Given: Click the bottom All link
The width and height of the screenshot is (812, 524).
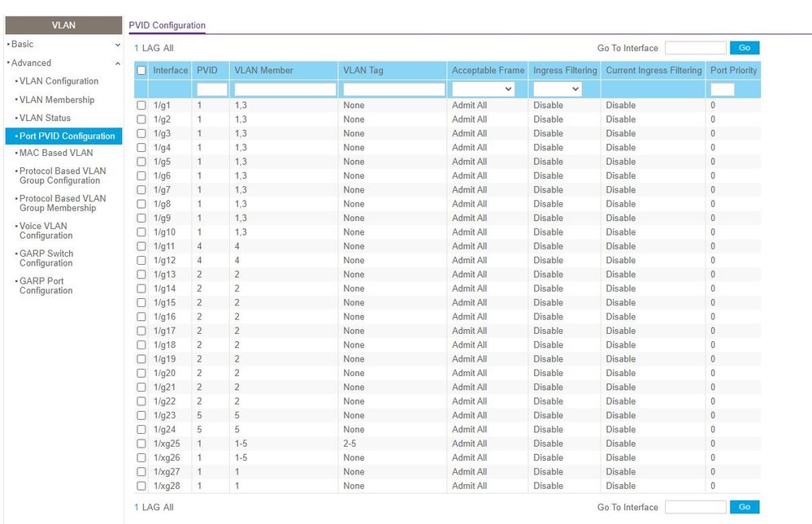Looking at the screenshot, I should pos(168,507).
